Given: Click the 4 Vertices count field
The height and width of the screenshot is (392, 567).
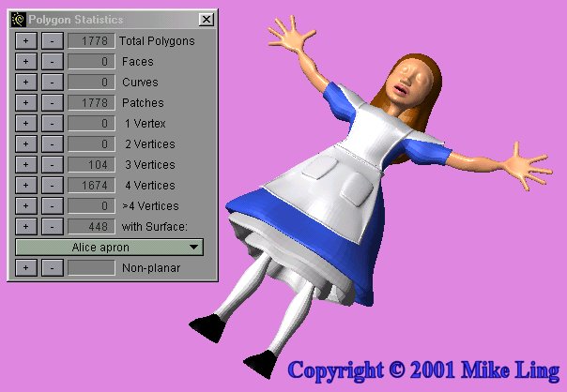Looking at the screenshot, I should 91,186.
